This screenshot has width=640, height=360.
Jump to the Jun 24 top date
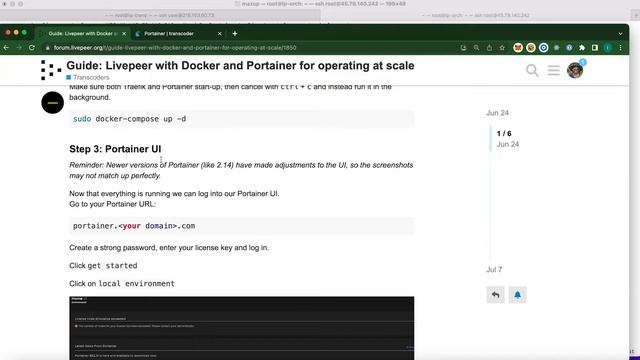tap(497, 113)
